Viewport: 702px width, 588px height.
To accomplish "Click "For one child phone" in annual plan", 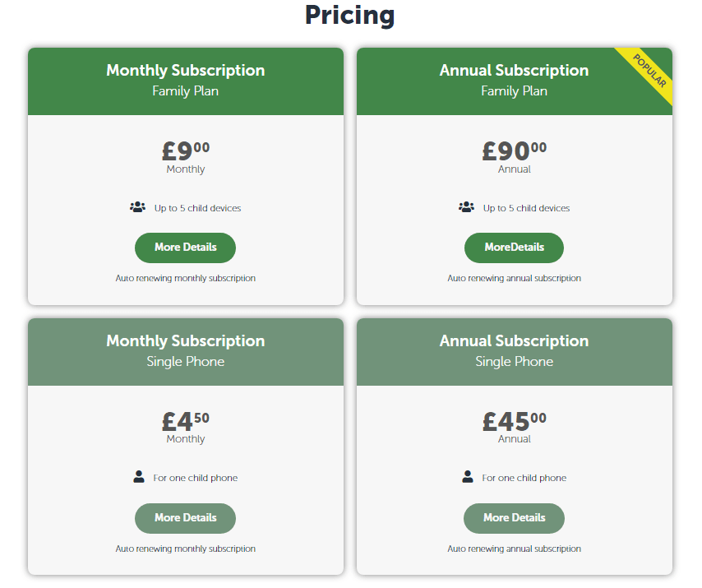I will 524,478.
